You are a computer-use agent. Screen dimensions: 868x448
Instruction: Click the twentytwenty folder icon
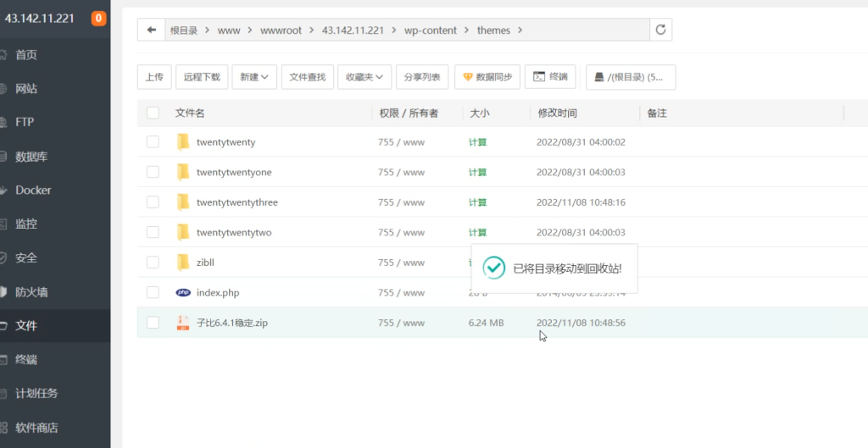click(183, 142)
